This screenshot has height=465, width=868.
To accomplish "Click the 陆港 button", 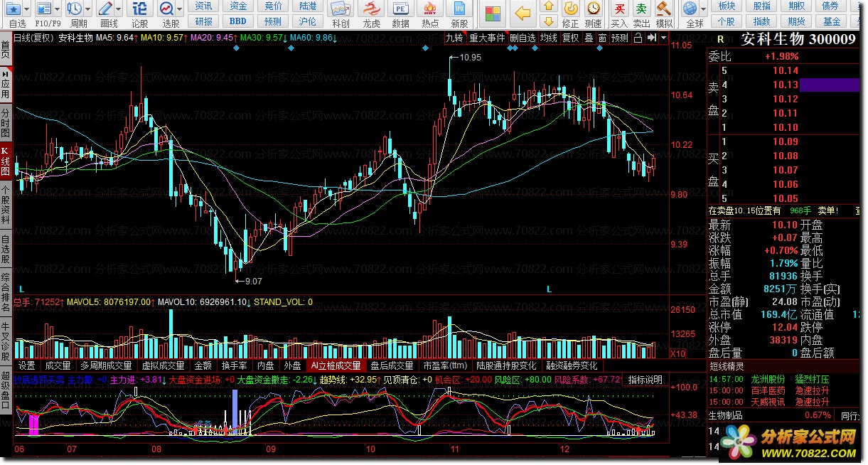I will (307, 6).
